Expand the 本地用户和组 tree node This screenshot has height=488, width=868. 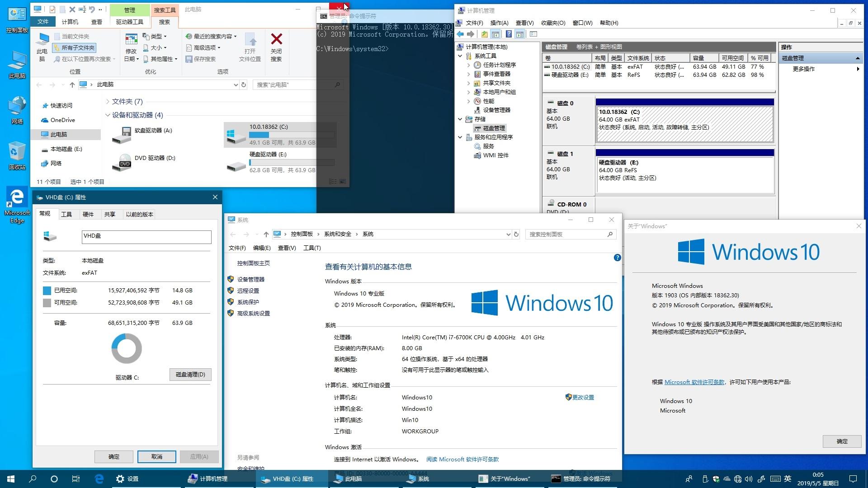point(468,92)
